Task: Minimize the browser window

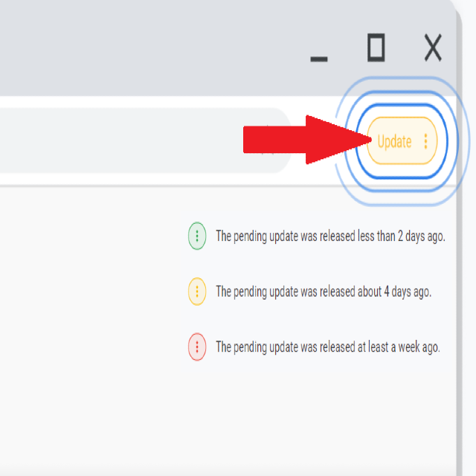Action: click(x=319, y=59)
